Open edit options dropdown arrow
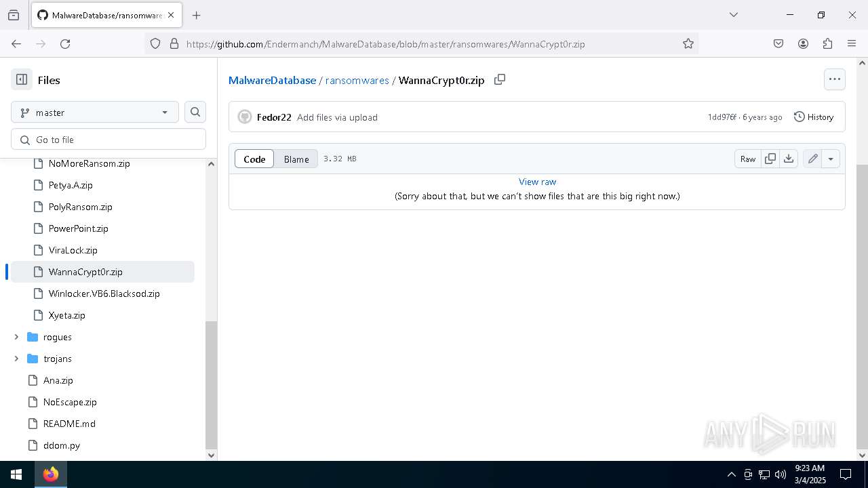 pyautogui.click(x=831, y=159)
